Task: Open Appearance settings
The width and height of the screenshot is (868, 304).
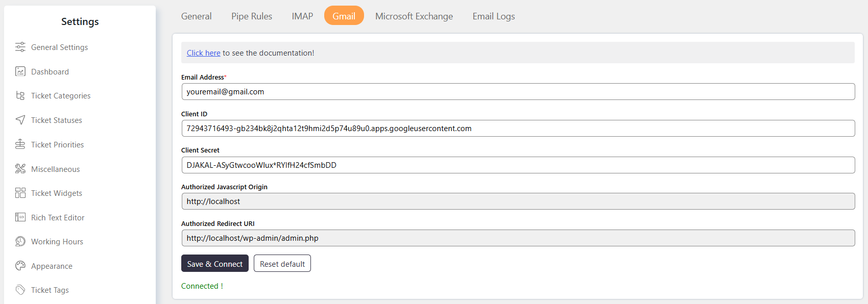Action: pyautogui.click(x=52, y=266)
